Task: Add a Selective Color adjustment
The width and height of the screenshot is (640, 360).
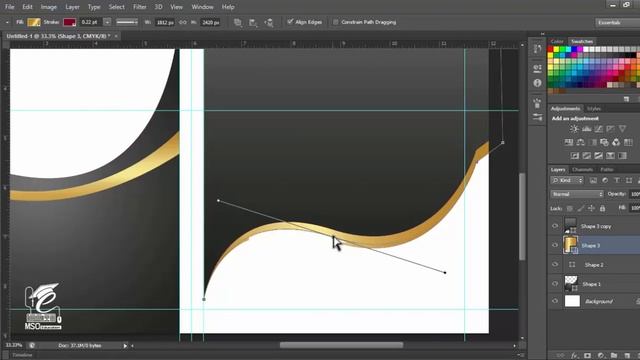Action: (610, 156)
